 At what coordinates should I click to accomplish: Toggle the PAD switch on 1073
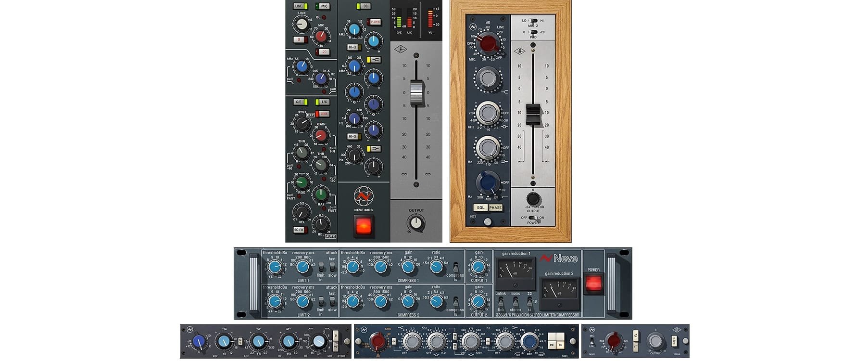tap(533, 32)
